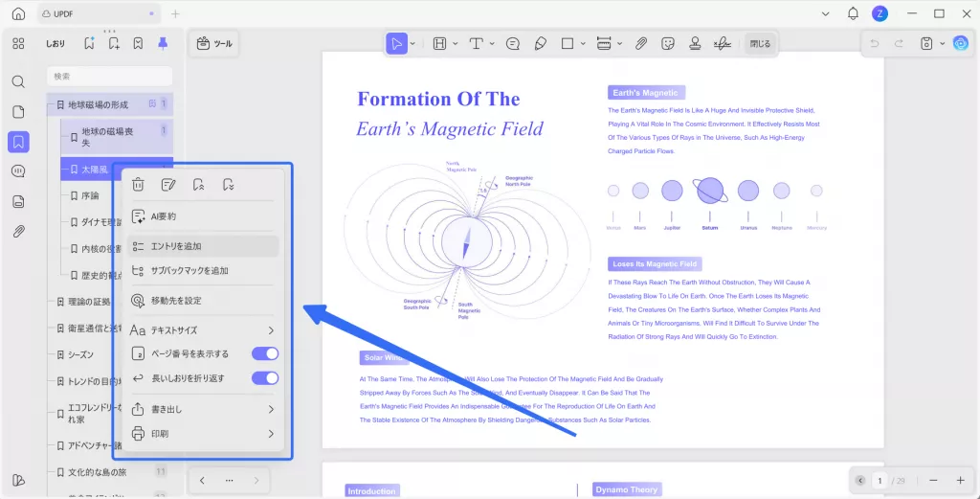The height and width of the screenshot is (499, 980).
Task: Toggle ページ番号を表示する switch
Action: 265,354
